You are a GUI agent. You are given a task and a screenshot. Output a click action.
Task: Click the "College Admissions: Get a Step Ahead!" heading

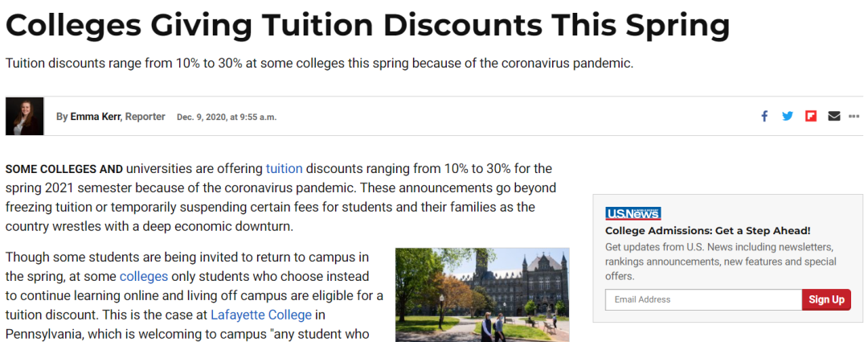[707, 230]
